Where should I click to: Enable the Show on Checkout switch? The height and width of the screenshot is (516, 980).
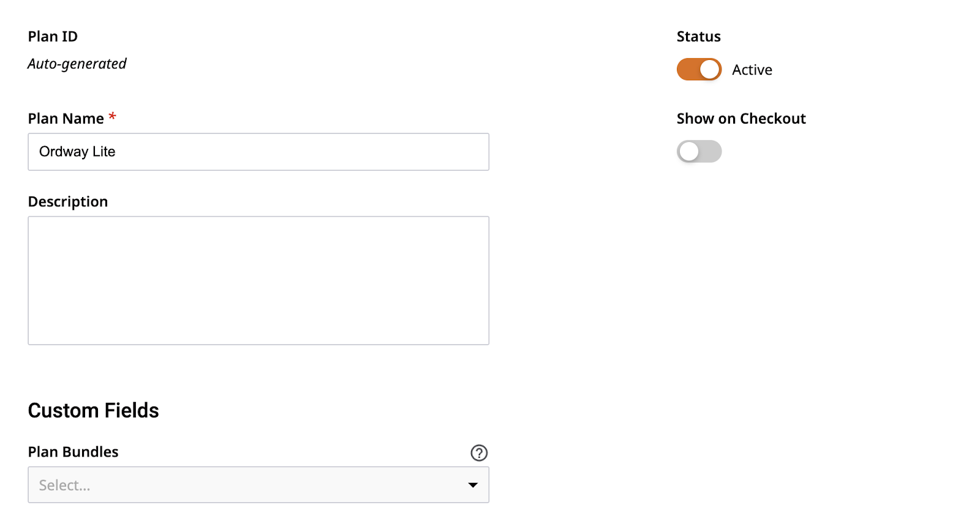(x=699, y=151)
